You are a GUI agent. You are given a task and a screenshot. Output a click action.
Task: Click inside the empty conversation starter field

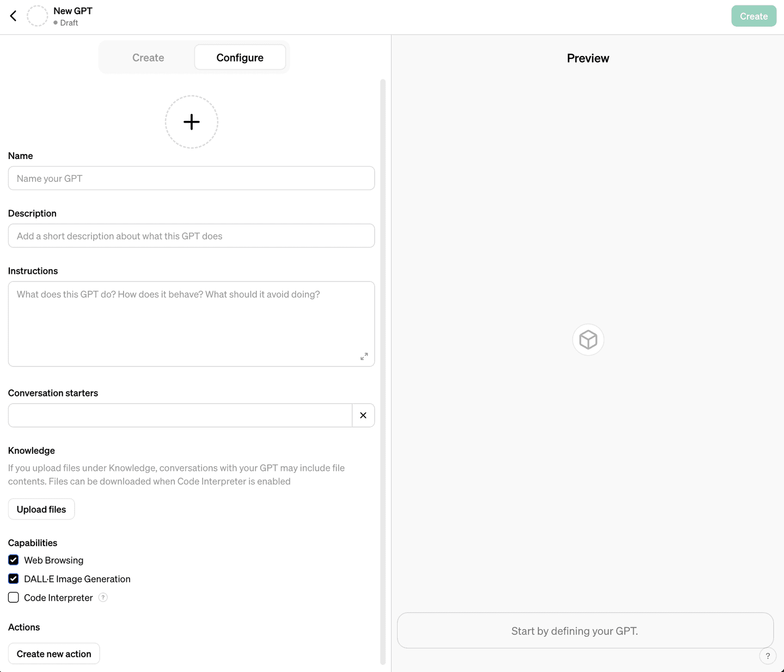tap(180, 415)
